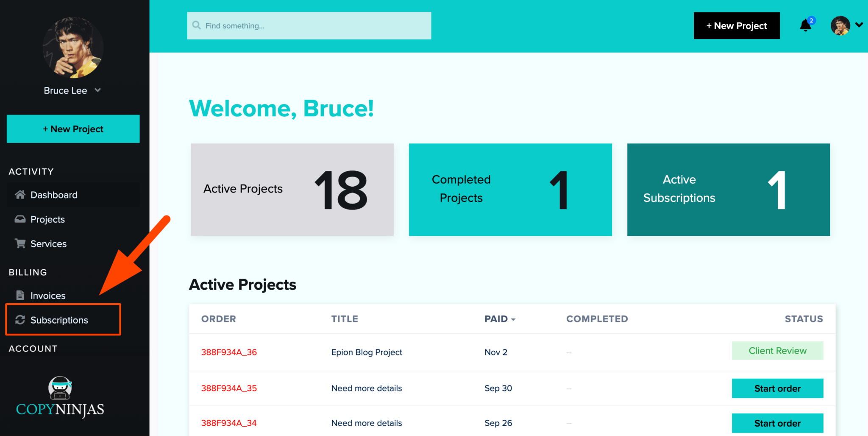The height and width of the screenshot is (436, 868).
Task: Click the Sep 26 paid date
Action: (498, 423)
